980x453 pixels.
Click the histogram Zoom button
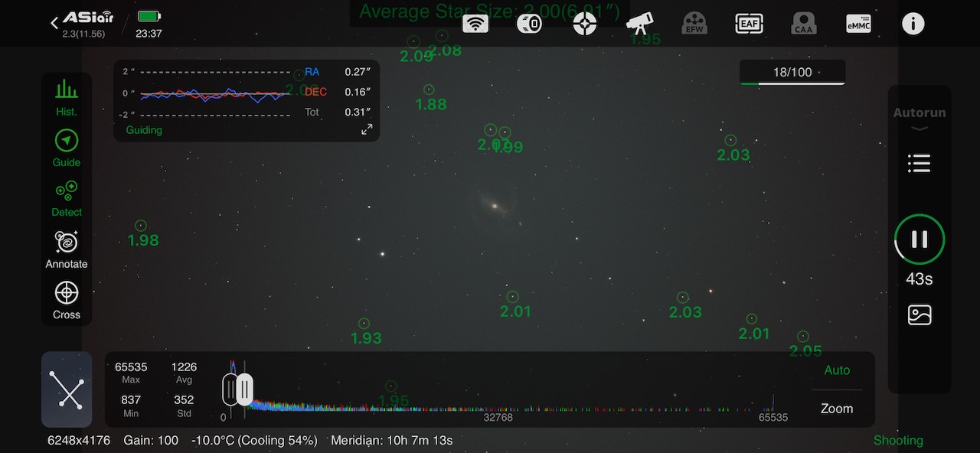[x=837, y=409]
